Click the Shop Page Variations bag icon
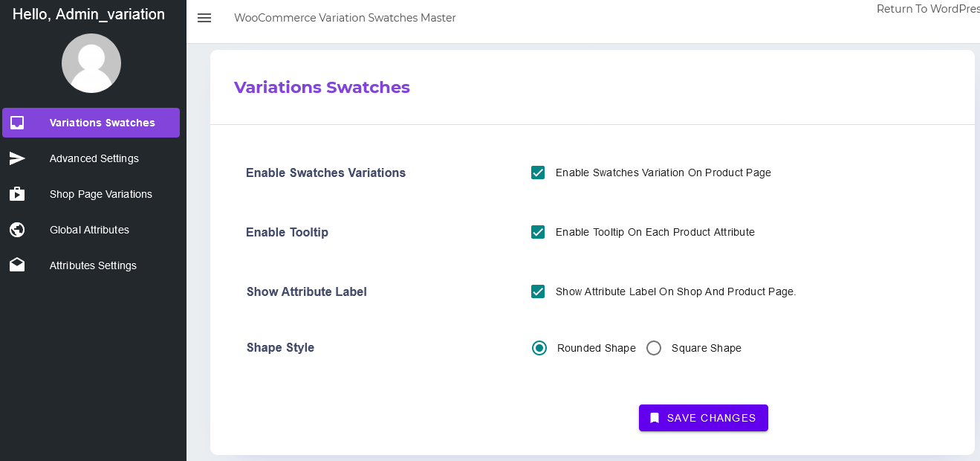This screenshot has width=980, height=461. click(x=17, y=194)
